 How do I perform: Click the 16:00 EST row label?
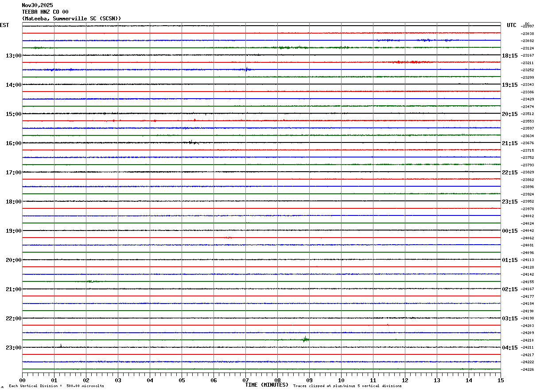click(14, 143)
